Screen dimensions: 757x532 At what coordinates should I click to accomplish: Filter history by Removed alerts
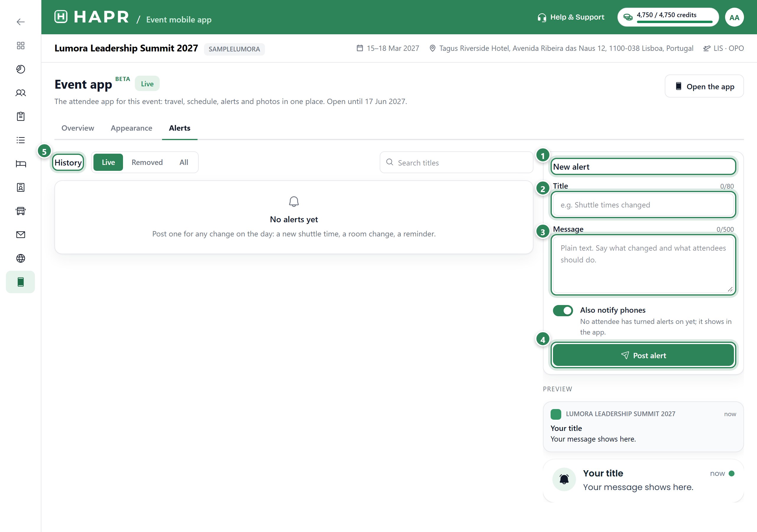[147, 162]
